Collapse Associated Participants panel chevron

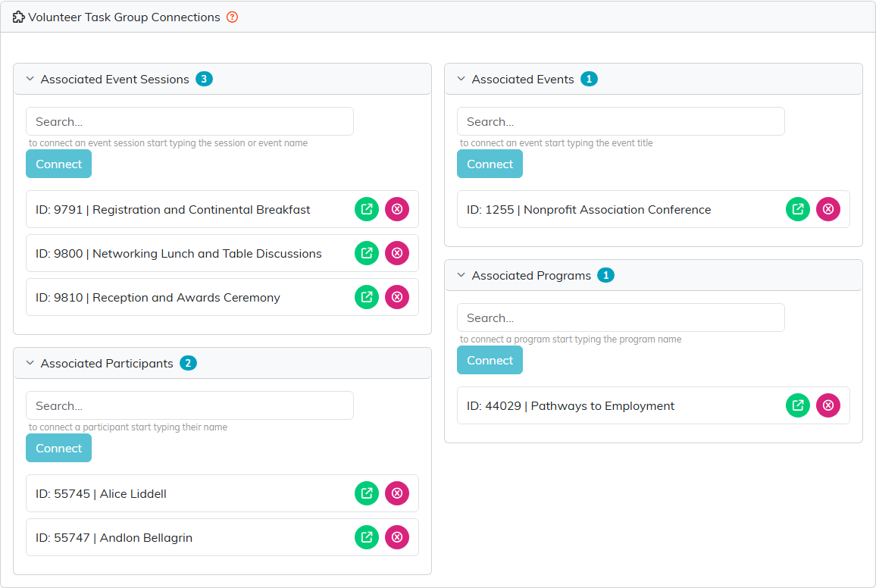point(30,363)
